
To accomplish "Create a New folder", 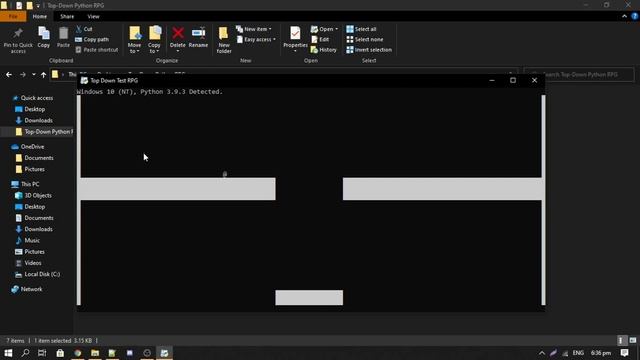I will point(224,40).
